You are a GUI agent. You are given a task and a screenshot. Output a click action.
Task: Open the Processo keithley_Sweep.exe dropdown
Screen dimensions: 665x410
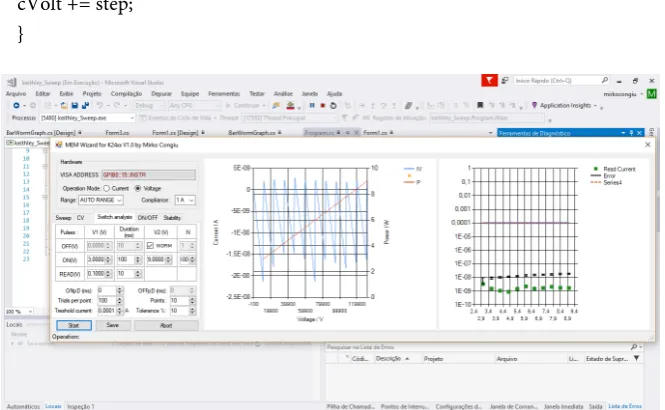click(x=87, y=118)
